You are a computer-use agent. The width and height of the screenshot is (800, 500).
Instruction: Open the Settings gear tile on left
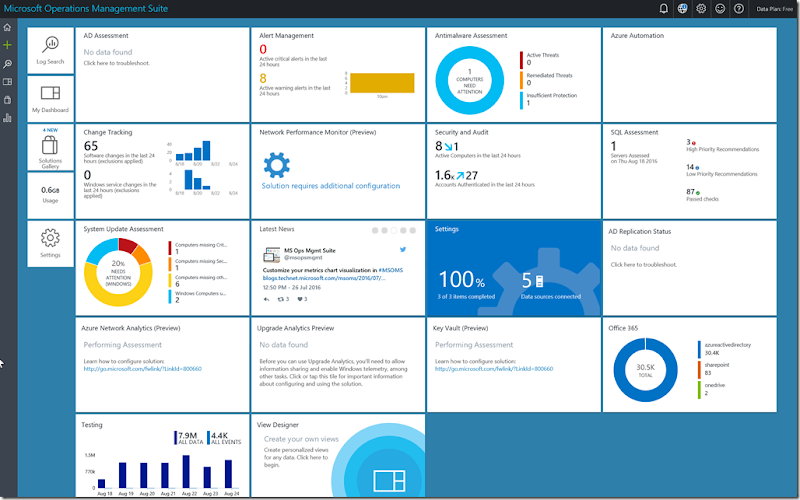coord(50,243)
